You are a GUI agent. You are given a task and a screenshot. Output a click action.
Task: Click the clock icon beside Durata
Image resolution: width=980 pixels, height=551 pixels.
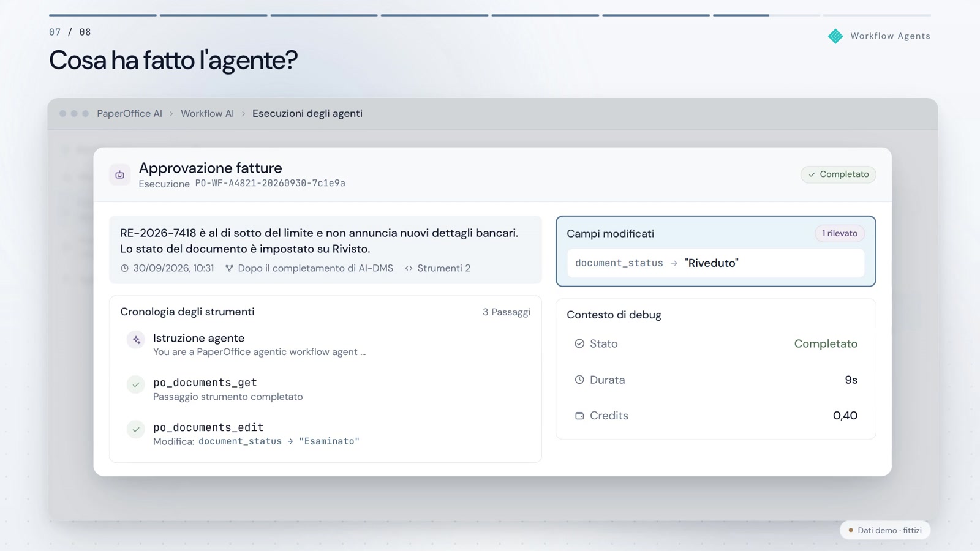pos(579,380)
